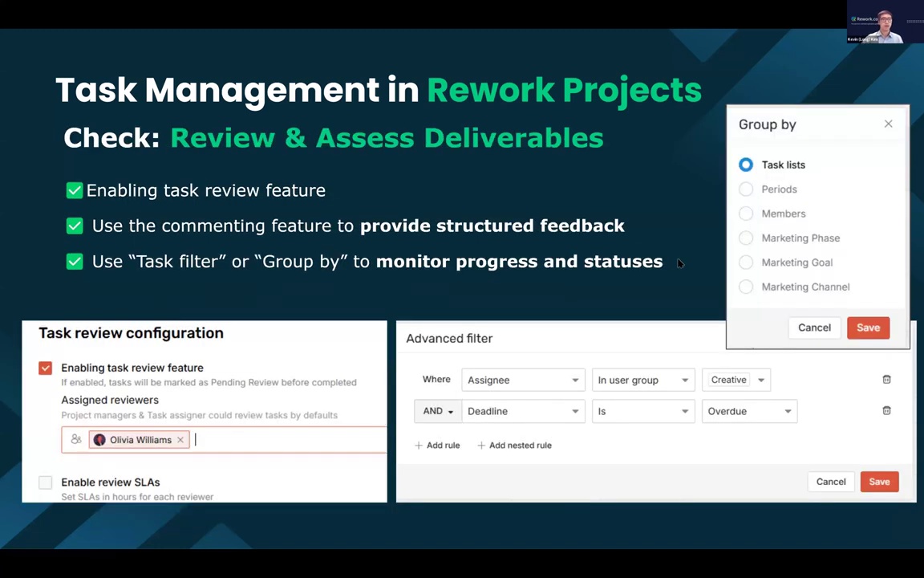The width and height of the screenshot is (924, 578).
Task: Click 'Review & Assess Deliverables' subtitle
Action: click(387, 138)
